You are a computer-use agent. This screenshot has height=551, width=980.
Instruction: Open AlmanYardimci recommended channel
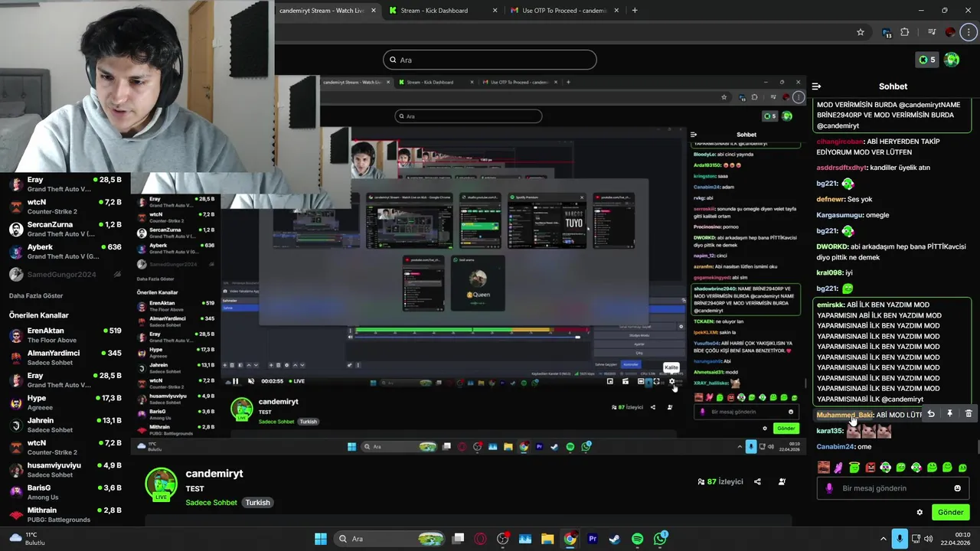tap(65, 357)
